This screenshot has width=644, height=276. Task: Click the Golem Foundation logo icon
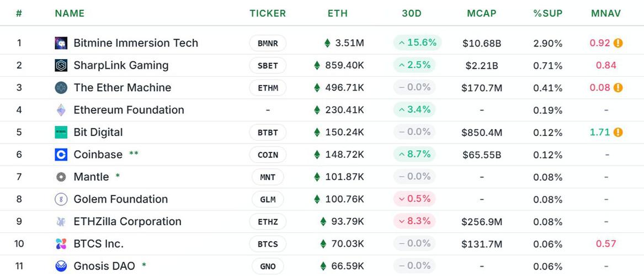pos(61,199)
